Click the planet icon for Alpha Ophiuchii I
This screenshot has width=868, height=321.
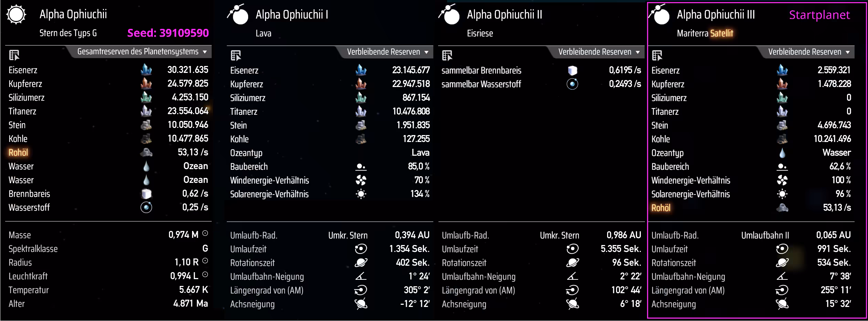tap(238, 14)
